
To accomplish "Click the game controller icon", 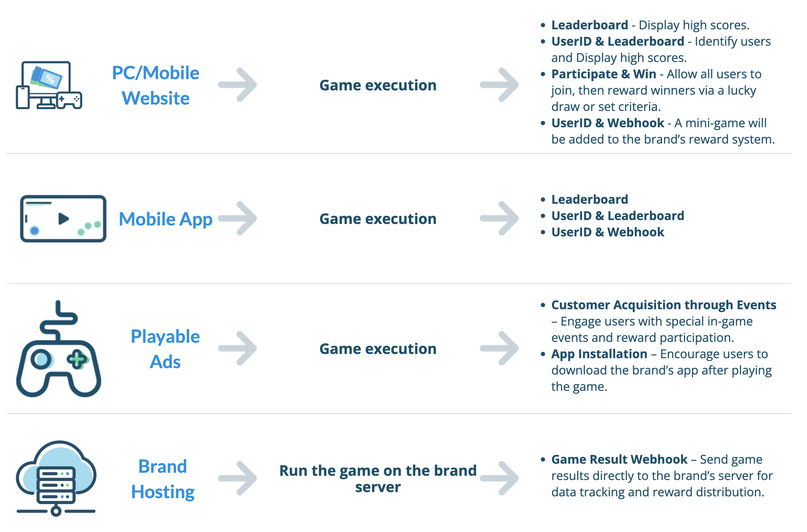I will coord(59,349).
